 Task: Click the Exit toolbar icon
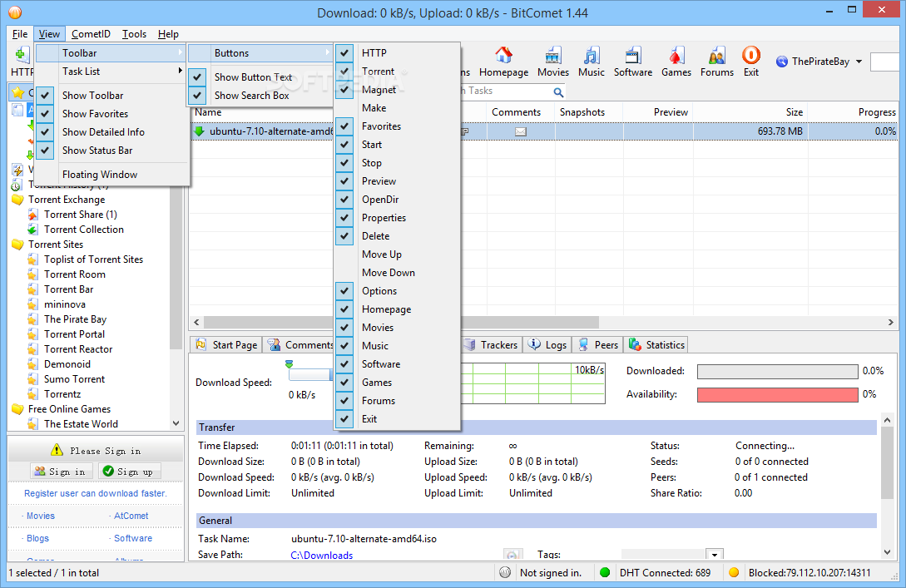[x=751, y=56]
